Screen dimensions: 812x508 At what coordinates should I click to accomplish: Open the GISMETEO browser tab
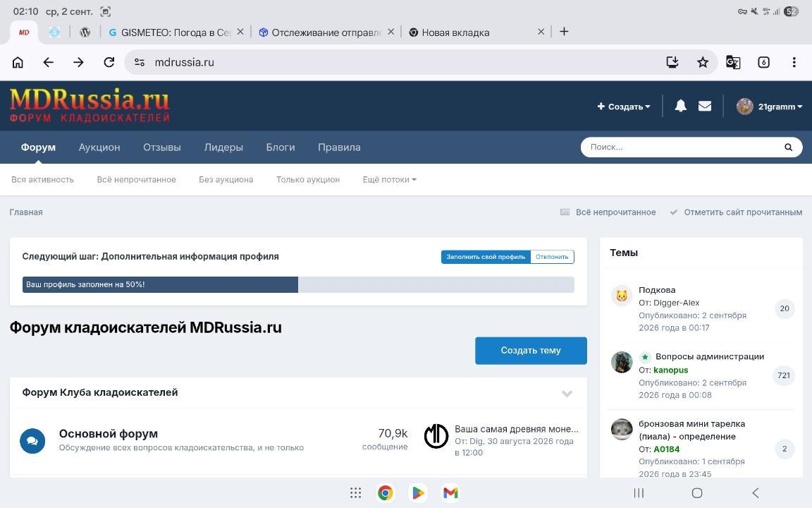171,32
